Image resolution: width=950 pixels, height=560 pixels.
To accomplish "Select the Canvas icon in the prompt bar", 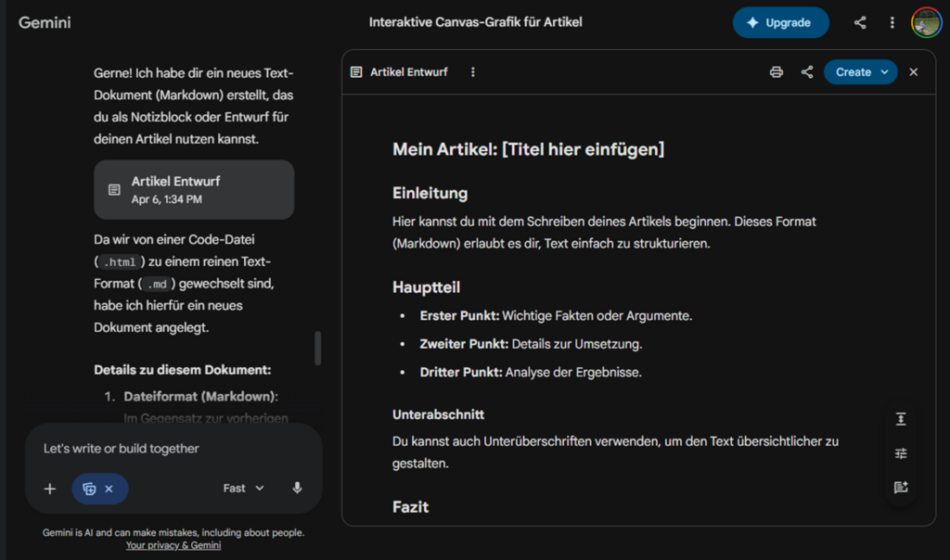I will coord(92,489).
